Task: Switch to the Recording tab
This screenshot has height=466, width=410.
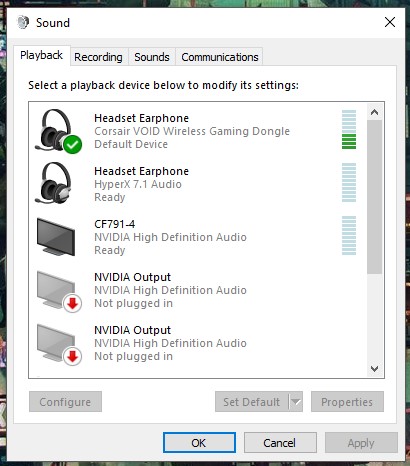Action: point(98,57)
